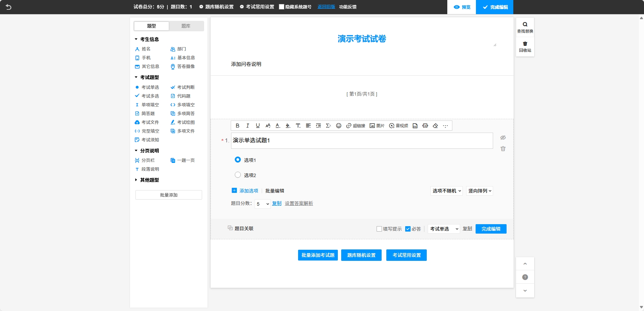
Task: Change question type in 考试单选 dropdown
Action: (444, 229)
